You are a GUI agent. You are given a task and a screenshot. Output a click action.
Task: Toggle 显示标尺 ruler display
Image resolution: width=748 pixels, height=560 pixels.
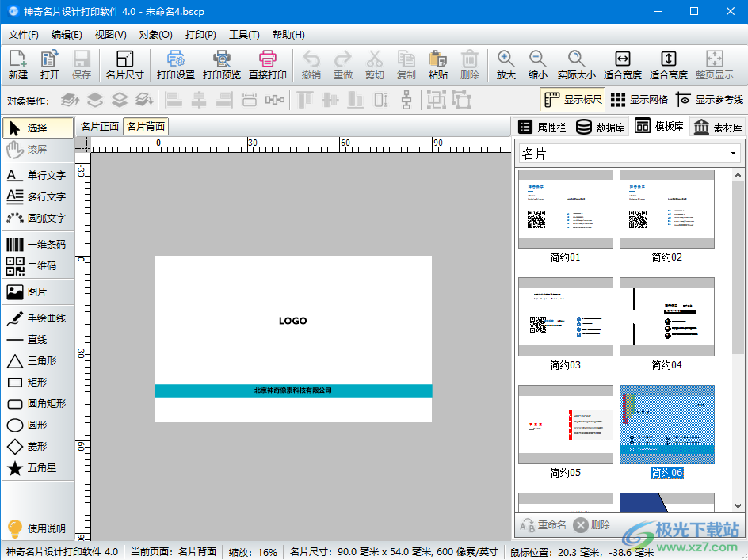tap(572, 100)
